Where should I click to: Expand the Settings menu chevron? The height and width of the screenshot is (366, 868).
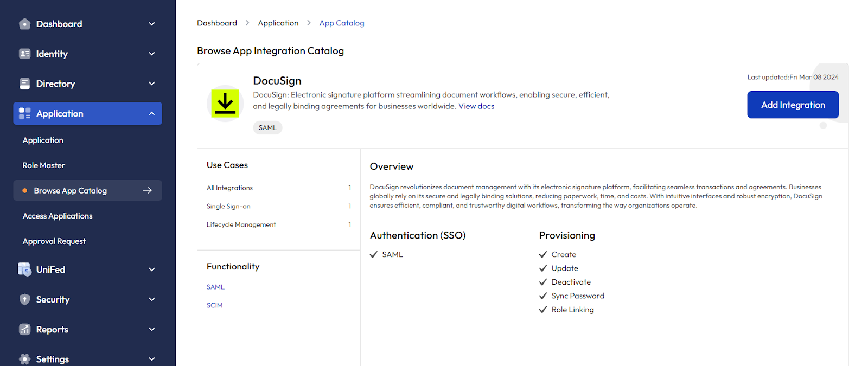[x=152, y=359]
